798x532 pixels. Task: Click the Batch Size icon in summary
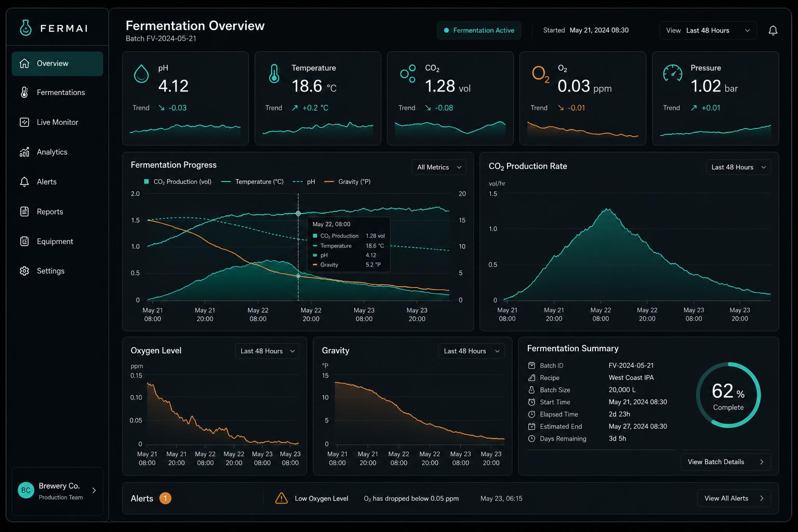531,390
